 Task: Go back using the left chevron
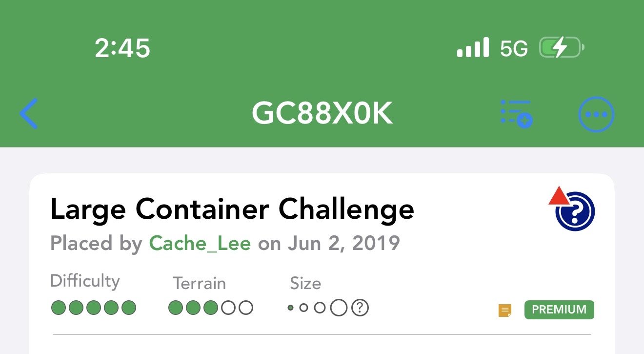29,113
